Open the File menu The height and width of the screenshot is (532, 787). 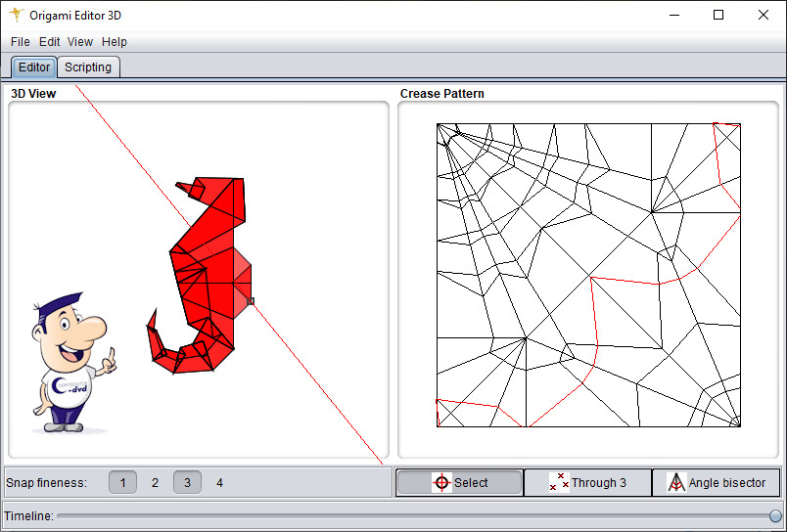[x=20, y=42]
